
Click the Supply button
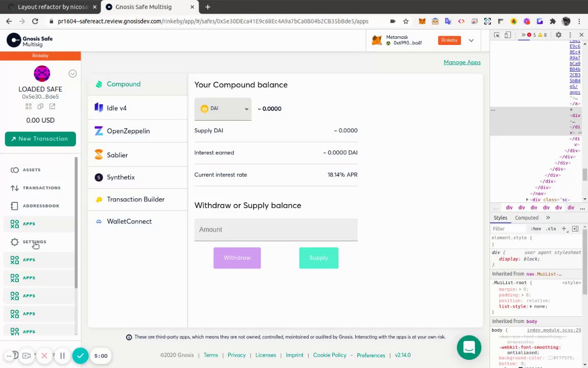[318, 258]
